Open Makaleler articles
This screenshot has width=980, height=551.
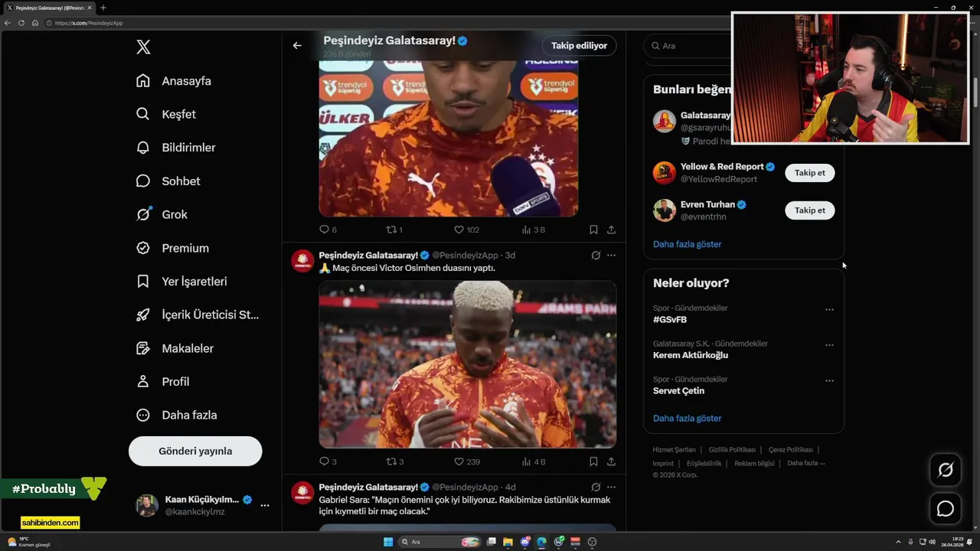(175, 348)
